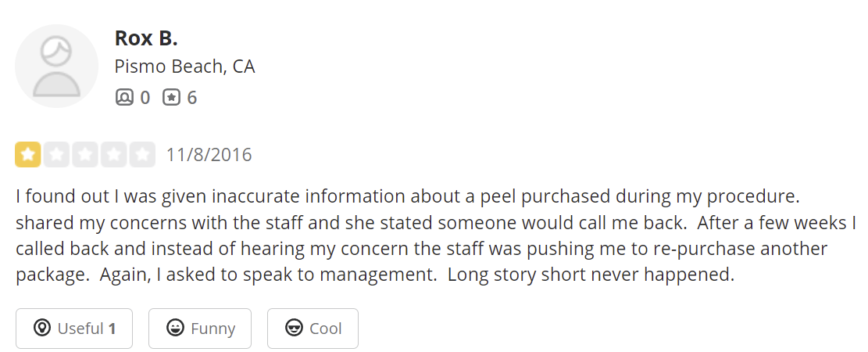Mark the review as Cool
This screenshot has width=868, height=352.
coord(313,329)
